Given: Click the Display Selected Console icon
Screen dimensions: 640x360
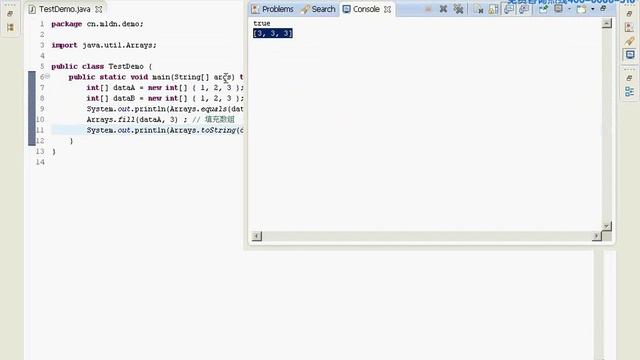Looking at the screenshot, I should (x=558, y=9).
